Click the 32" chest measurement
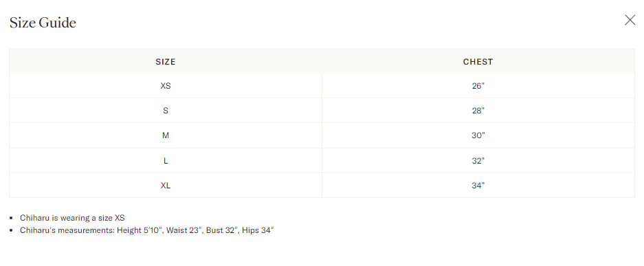644x266 pixels. [x=478, y=161]
